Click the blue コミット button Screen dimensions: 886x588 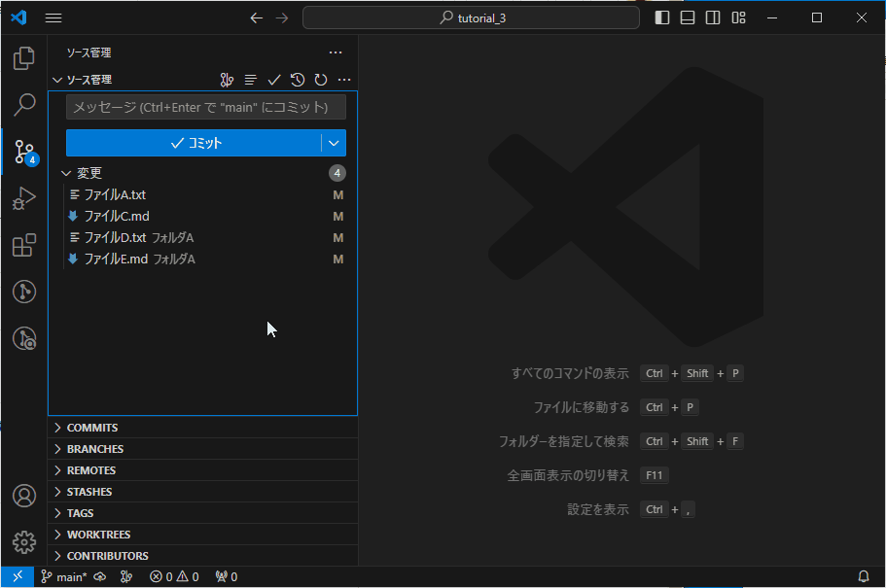coord(194,143)
